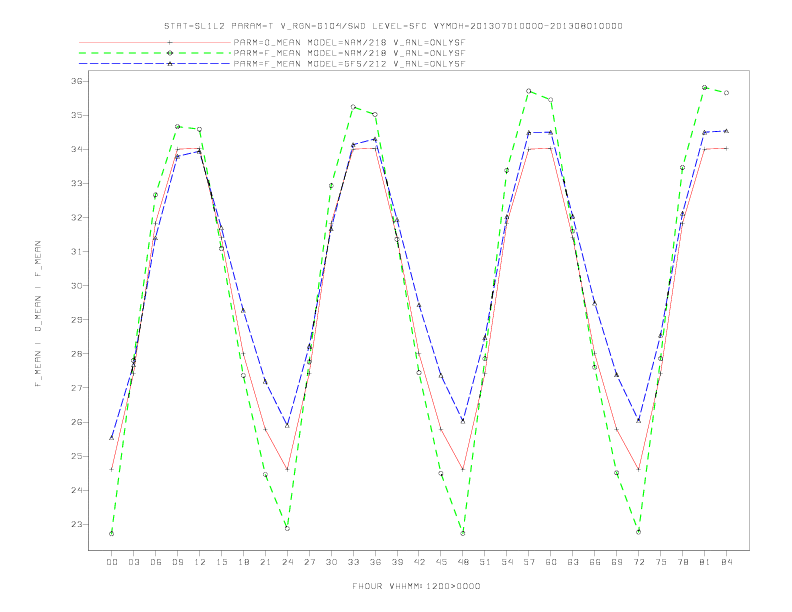Image resolution: width=792 pixels, height=612 pixels.
Task: Click y-axis tick label 33
Action: [x=76, y=183]
